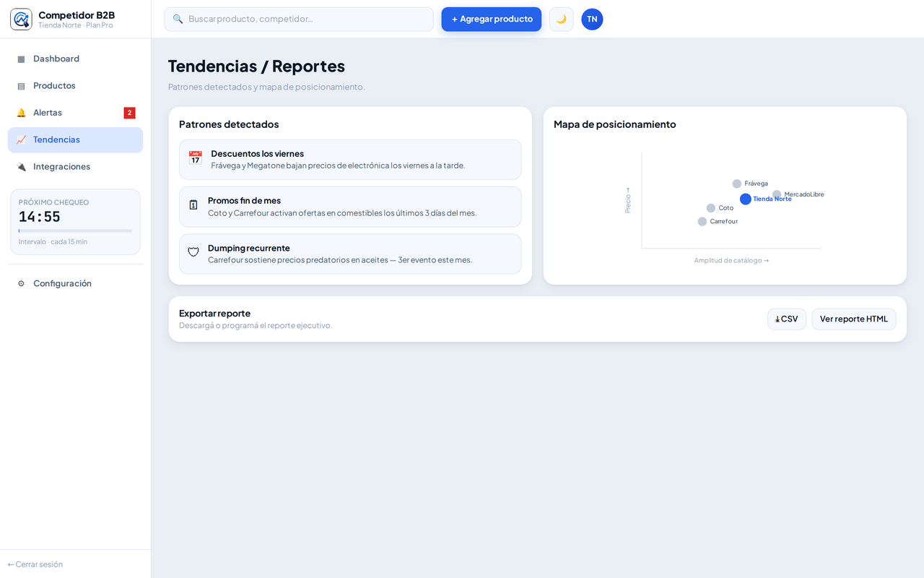Click the Frávega label on the map
This screenshot has height=578, width=924.
pos(757,184)
